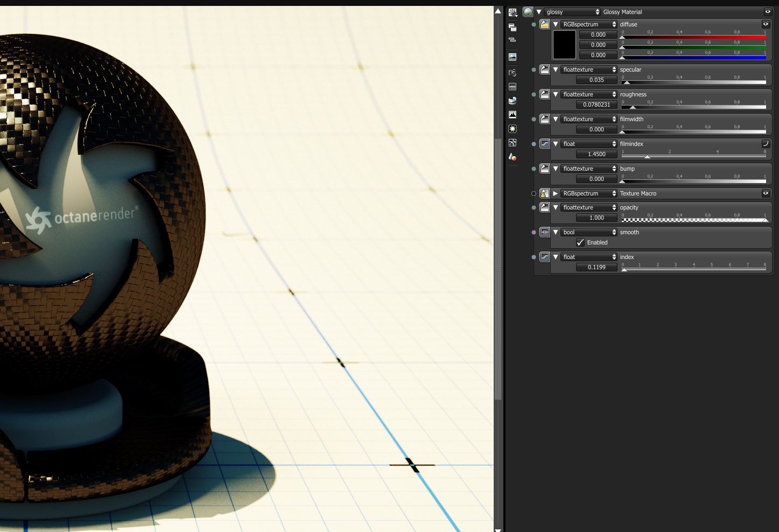Viewport: 779px width, 532px height.
Task: Click the starburst kernel icon in sidebar
Action: pyautogui.click(x=513, y=129)
